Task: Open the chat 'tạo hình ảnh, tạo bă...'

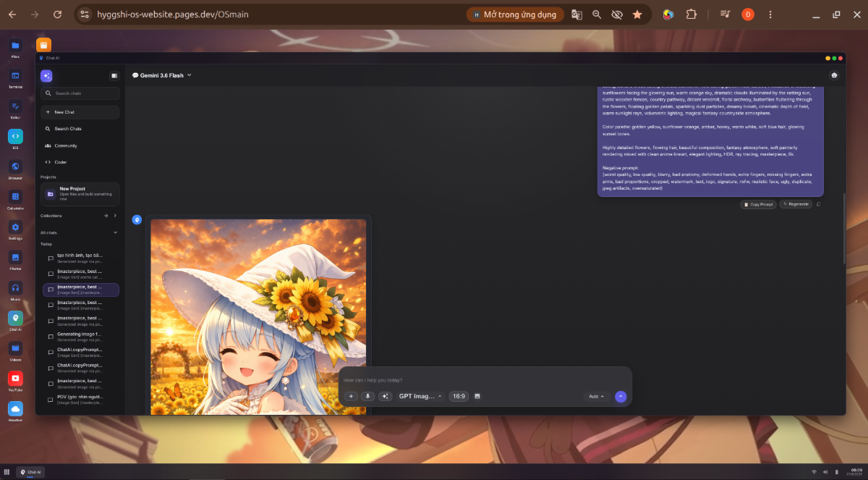Action: click(81, 258)
